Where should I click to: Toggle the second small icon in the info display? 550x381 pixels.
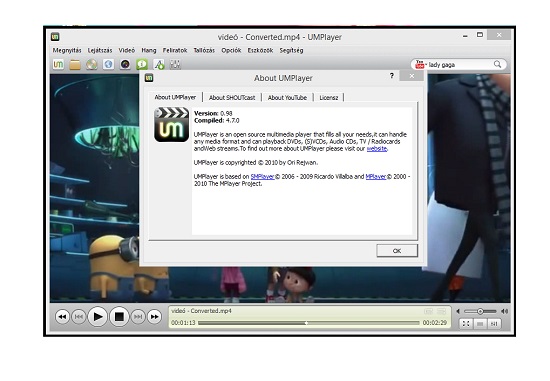(x=442, y=311)
